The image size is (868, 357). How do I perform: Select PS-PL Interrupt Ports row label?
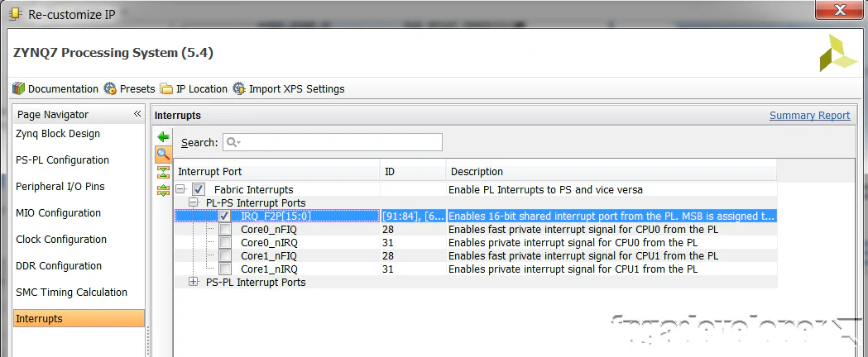click(x=256, y=283)
